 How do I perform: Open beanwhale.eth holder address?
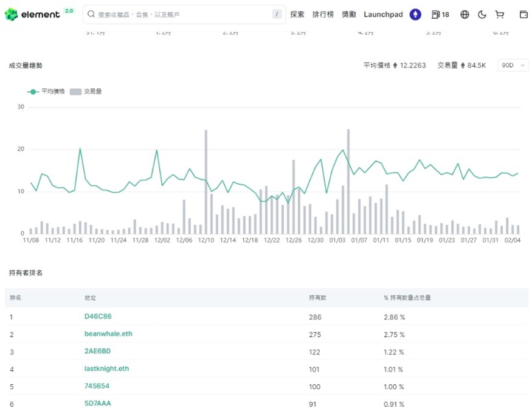(x=108, y=334)
